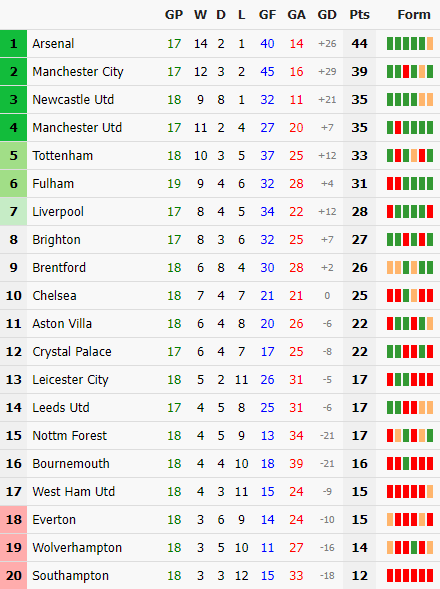
Task: Sort by GA goals-against column header
Action: coord(296,15)
